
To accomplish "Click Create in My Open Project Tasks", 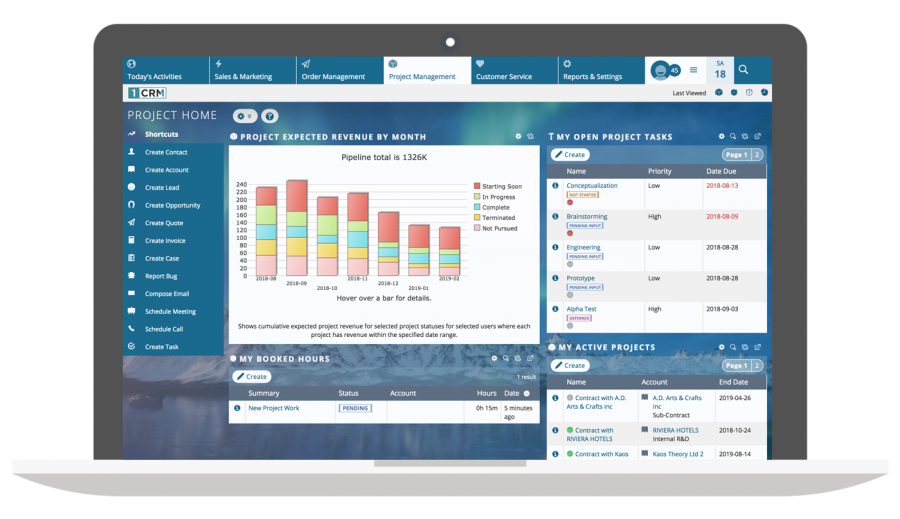I will [570, 154].
